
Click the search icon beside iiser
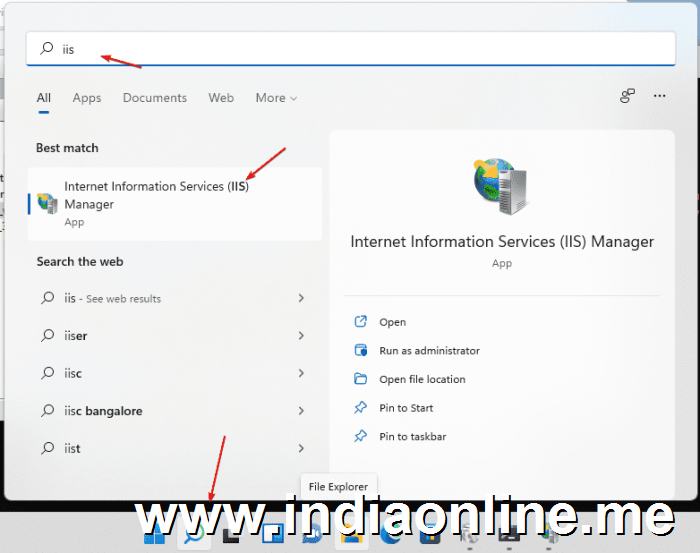tap(47, 335)
